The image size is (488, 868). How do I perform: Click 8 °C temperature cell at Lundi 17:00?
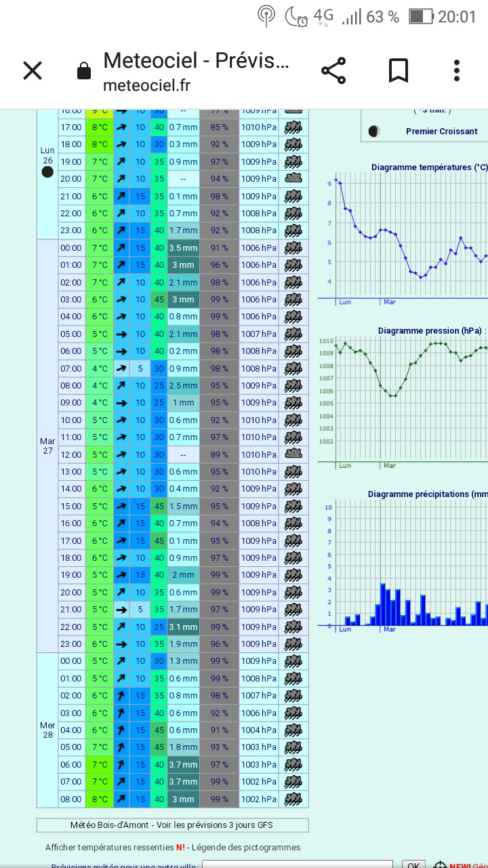pyautogui.click(x=100, y=127)
